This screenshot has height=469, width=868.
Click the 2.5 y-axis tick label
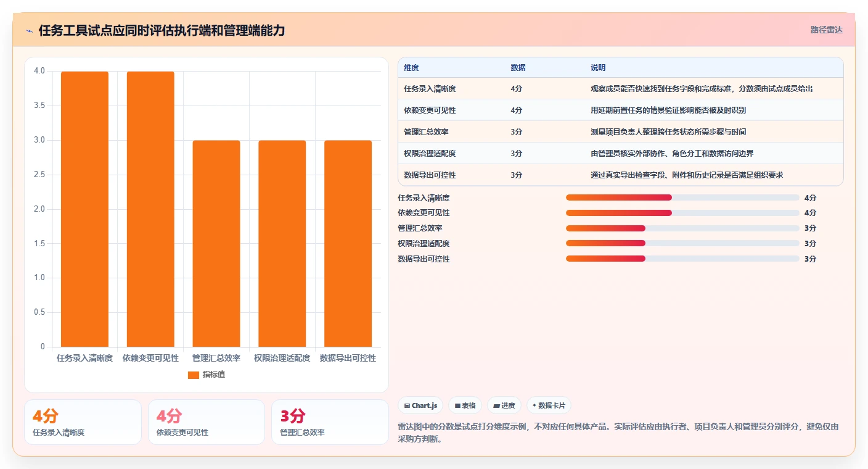pos(39,175)
